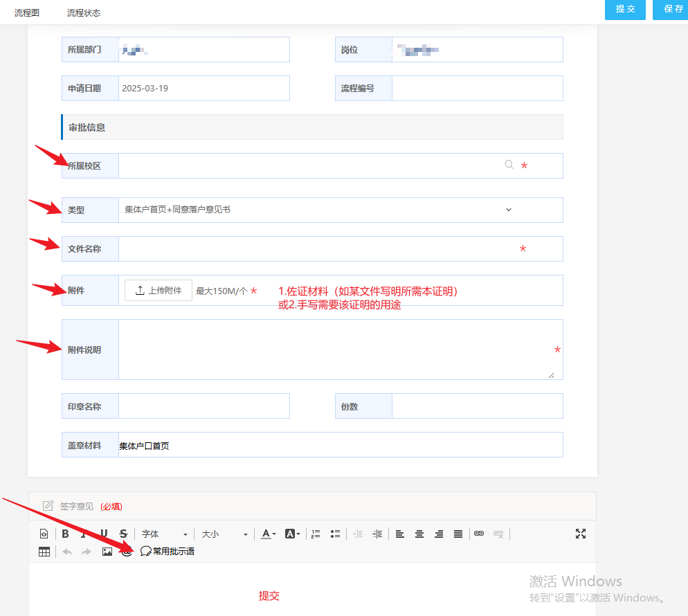Switch to the 流程图 tab
The height and width of the screenshot is (616, 688).
coord(27,13)
